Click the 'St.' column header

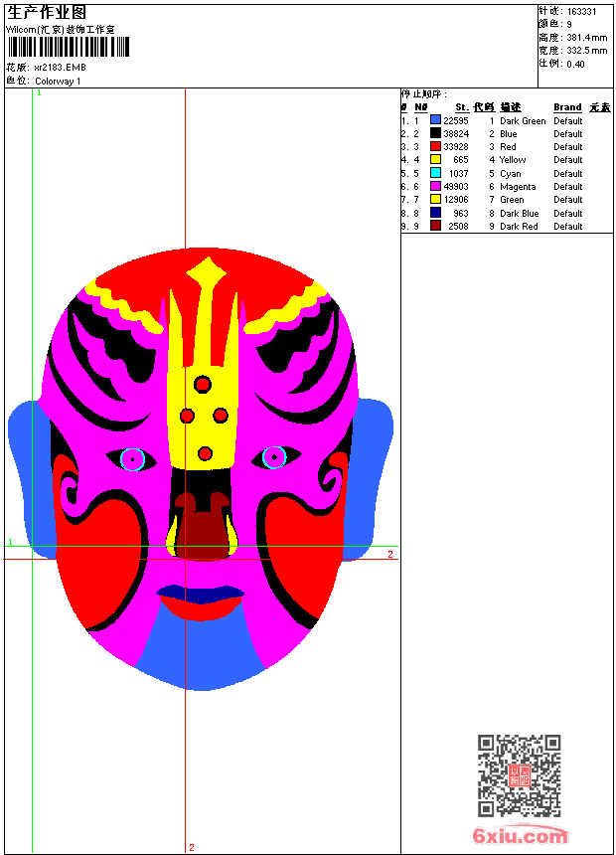coord(462,107)
